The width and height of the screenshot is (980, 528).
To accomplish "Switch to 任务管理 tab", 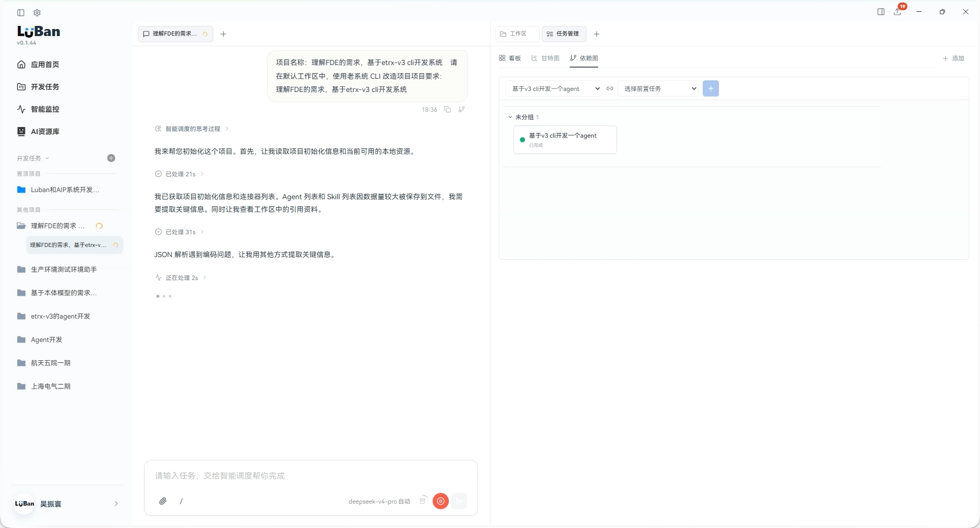I will click(x=564, y=34).
